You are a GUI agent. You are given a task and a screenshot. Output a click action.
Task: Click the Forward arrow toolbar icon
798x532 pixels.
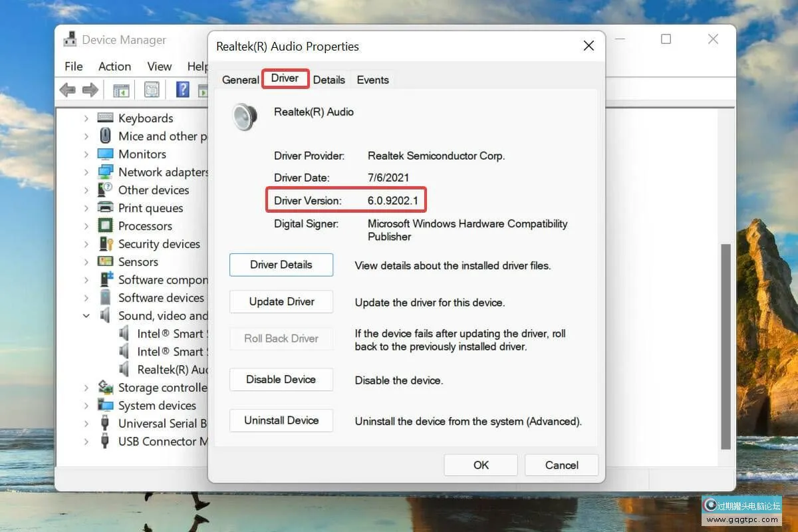pyautogui.click(x=90, y=90)
